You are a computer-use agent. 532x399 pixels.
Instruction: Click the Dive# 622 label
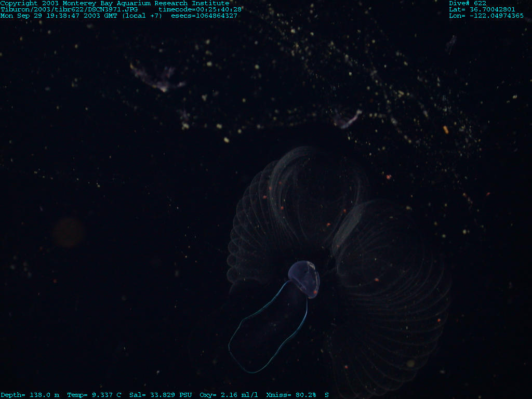(x=468, y=3)
